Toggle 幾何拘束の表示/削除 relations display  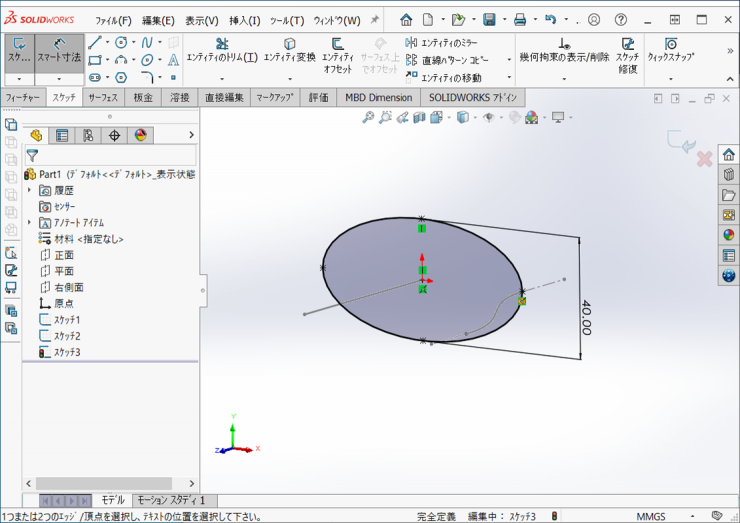[564, 51]
